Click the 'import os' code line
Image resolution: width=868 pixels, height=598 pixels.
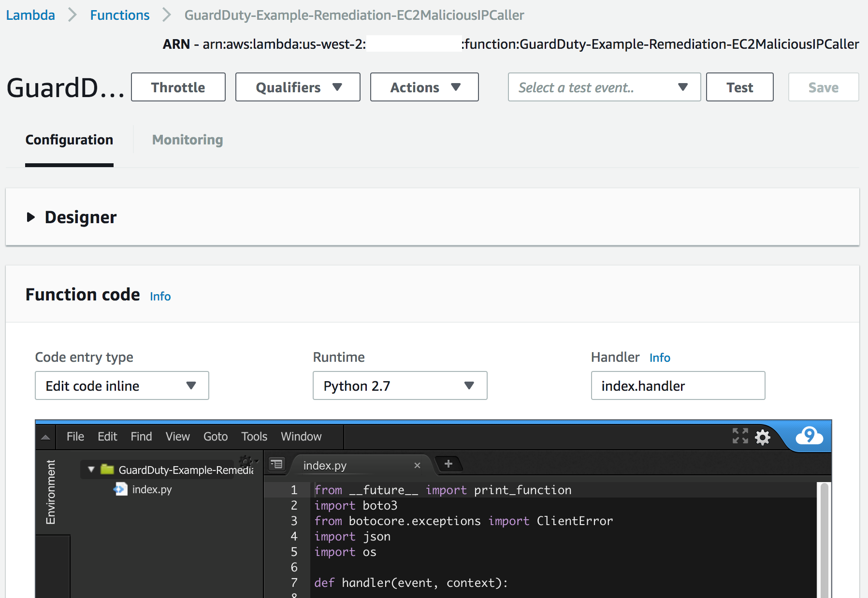[x=345, y=552]
